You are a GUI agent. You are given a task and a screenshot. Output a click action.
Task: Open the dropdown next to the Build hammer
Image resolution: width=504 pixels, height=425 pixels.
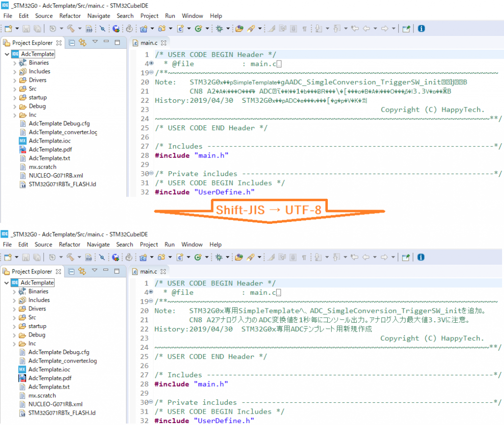79,29
